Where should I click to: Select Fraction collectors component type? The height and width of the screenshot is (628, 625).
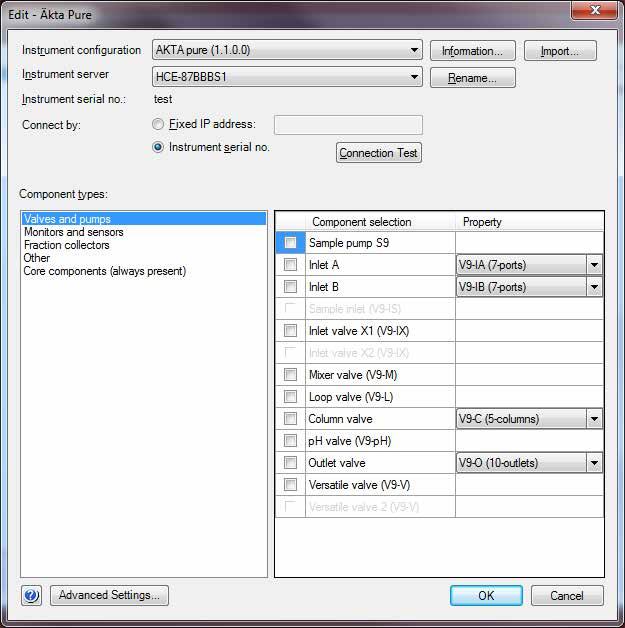pos(144,245)
